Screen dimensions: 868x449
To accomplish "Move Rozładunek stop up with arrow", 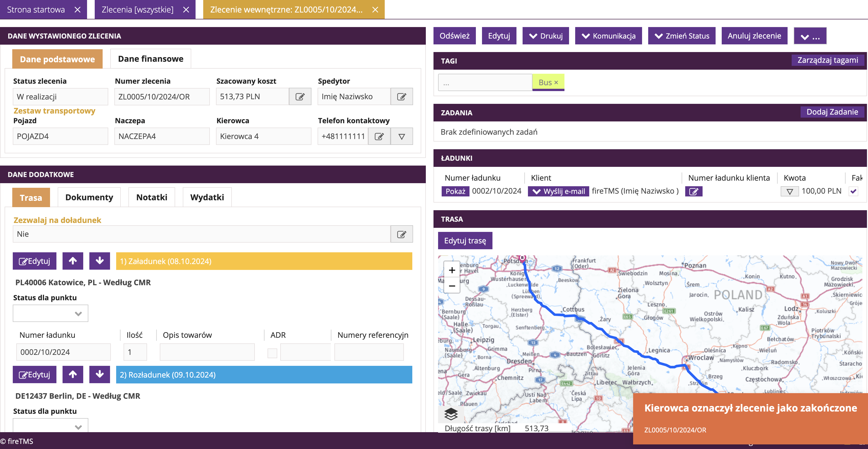I will pos(73,375).
